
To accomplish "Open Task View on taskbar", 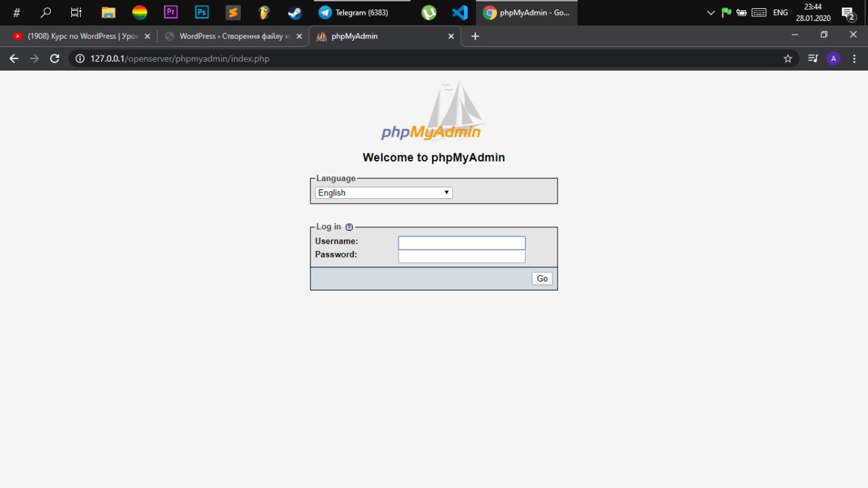I will [x=76, y=12].
